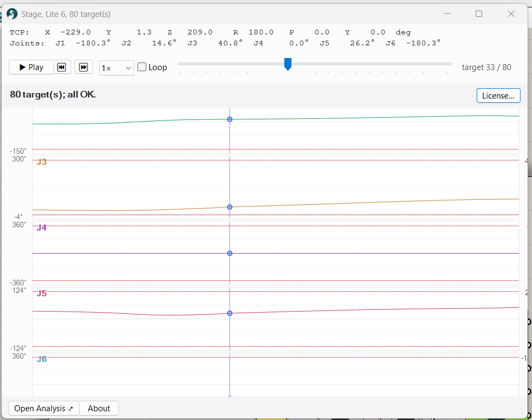
Task: Click the J2 joint value 14.6°
Action: pyautogui.click(x=164, y=43)
